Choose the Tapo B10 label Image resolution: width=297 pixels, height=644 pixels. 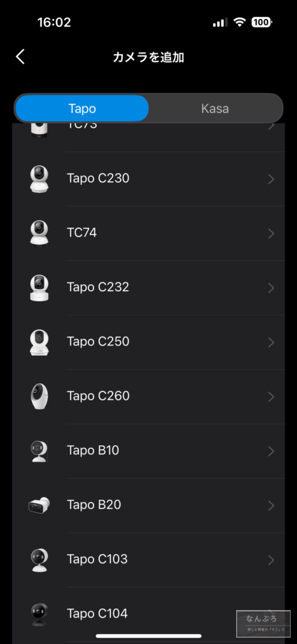coord(93,450)
